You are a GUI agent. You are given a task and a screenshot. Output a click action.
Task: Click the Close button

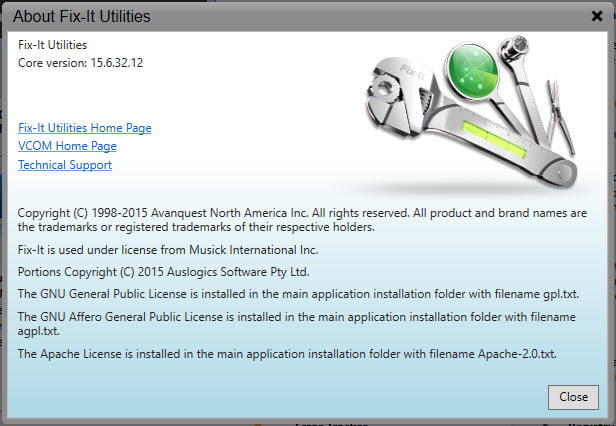click(573, 397)
